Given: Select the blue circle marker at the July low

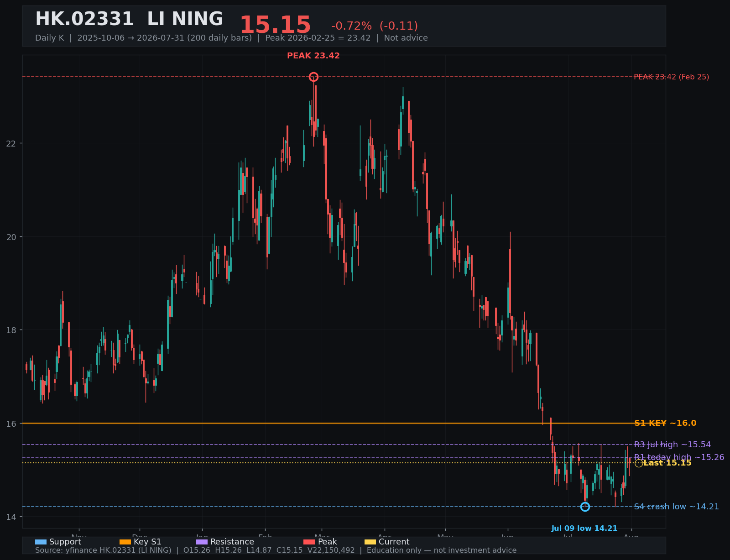Looking at the screenshot, I should 585,507.
